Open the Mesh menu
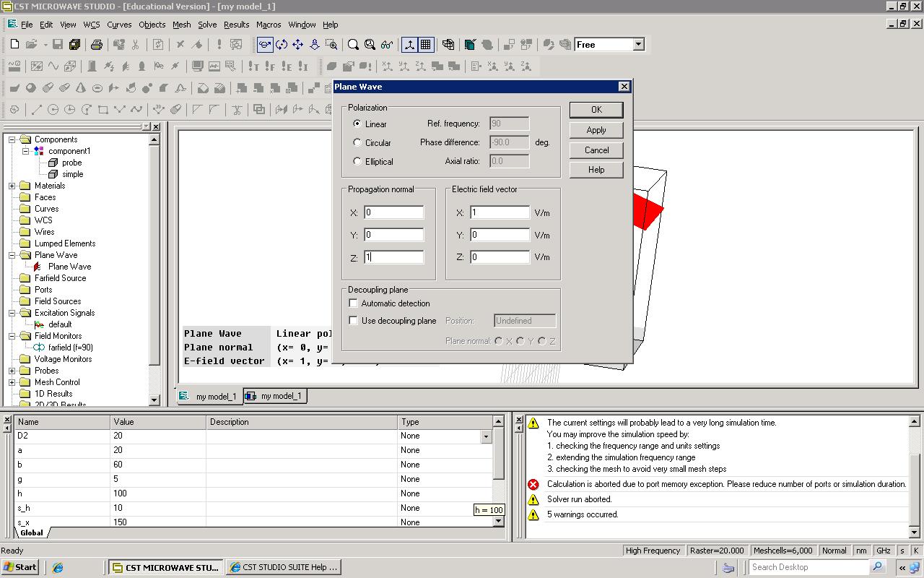Viewport: 924px width, 578px height. (181, 25)
